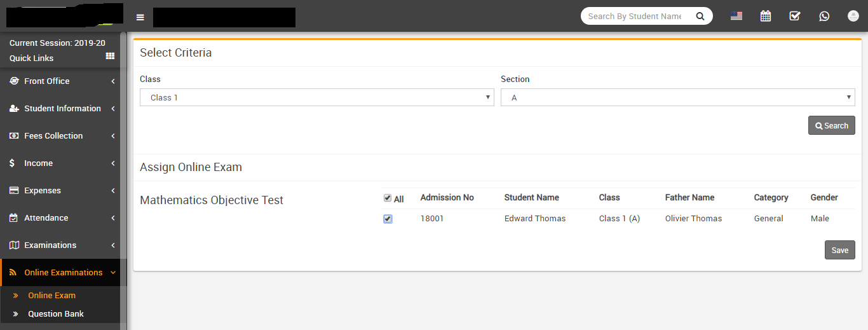Focus the Search By Student Name field
This screenshot has width=868, height=330.
click(635, 17)
